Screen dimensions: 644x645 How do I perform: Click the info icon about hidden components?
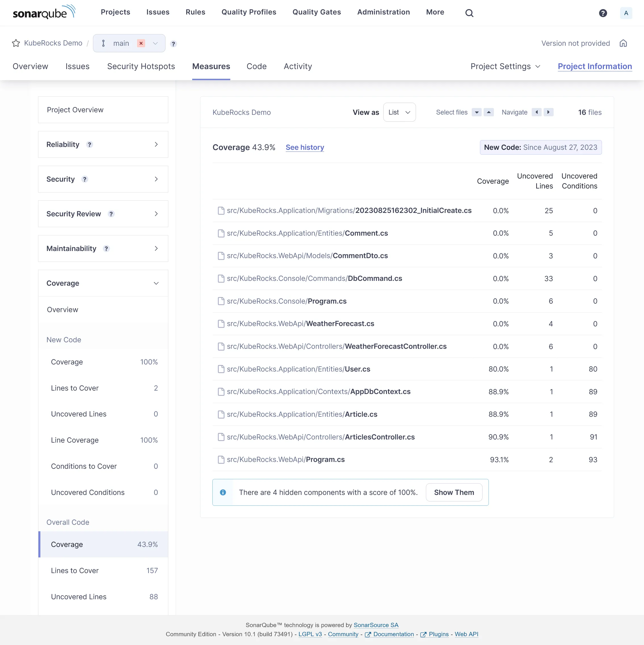coord(223,492)
